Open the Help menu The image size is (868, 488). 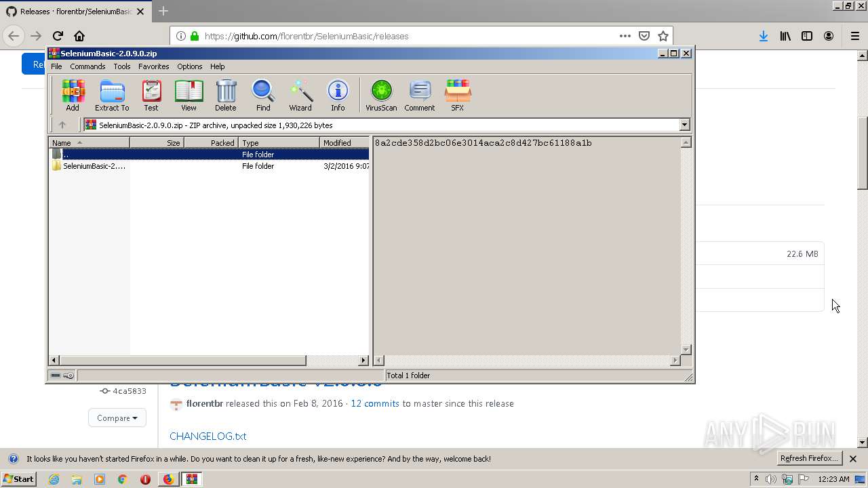217,66
